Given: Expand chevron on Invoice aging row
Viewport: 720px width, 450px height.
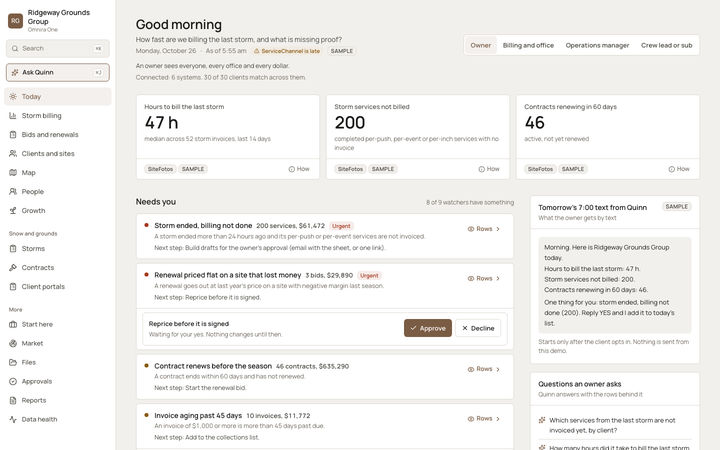Looking at the screenshot, I should click(x=498, y=419).
